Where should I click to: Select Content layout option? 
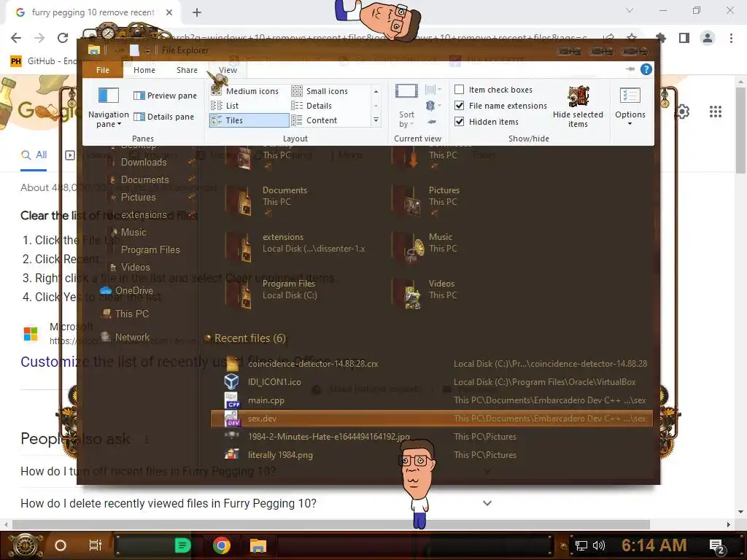314,120
